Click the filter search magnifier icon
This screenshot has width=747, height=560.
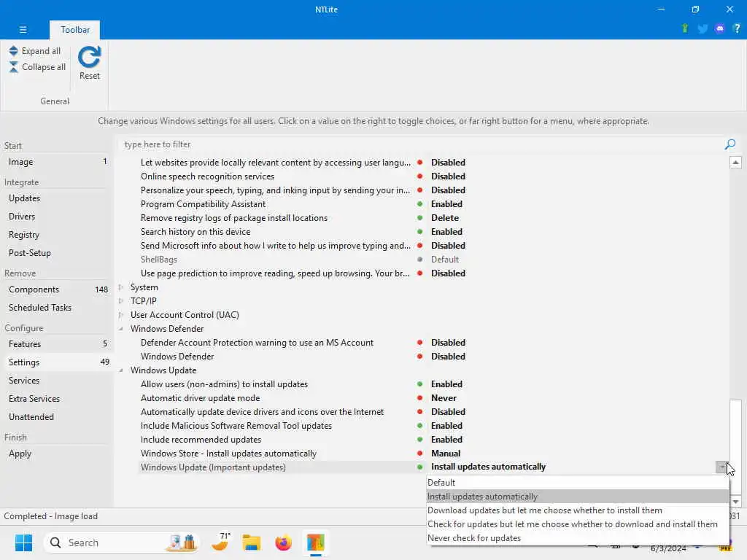click(x=729, y=144)
